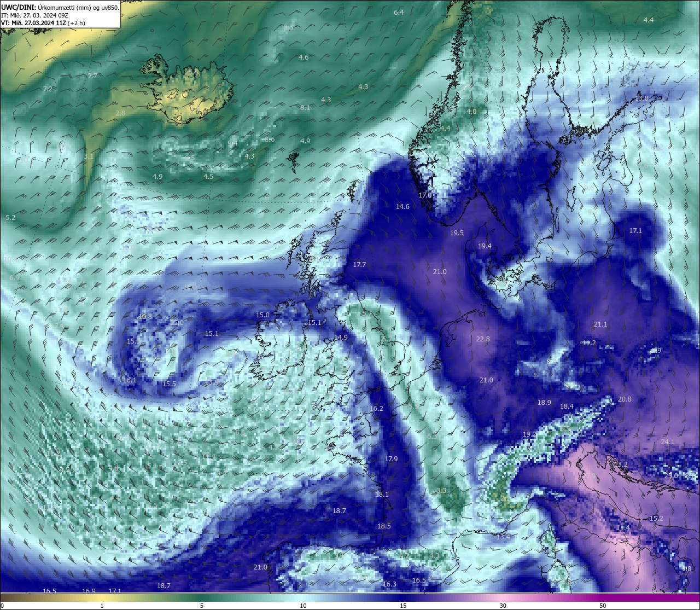Select the 21.1 value over Poland
700x610 pixels.
[600, 324]
